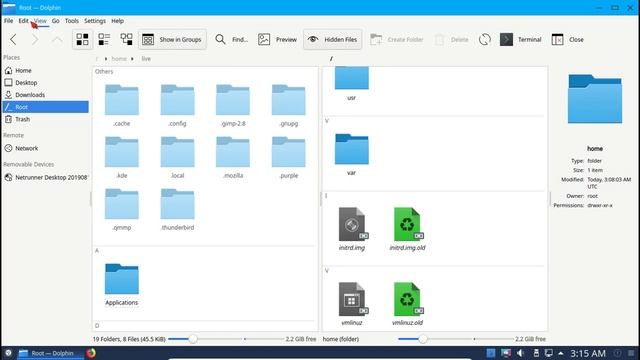Click the Delete button
Viewport: 640px width, 360px height.
(451, 40)
